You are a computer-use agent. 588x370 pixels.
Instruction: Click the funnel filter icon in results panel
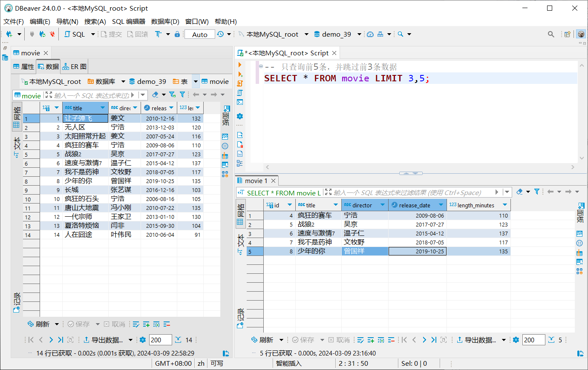(x=537, y=192)
